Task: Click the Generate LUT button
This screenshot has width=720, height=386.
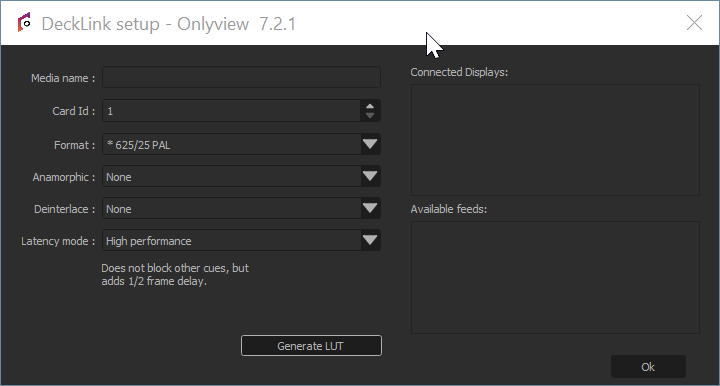Action: coord(311,346)
